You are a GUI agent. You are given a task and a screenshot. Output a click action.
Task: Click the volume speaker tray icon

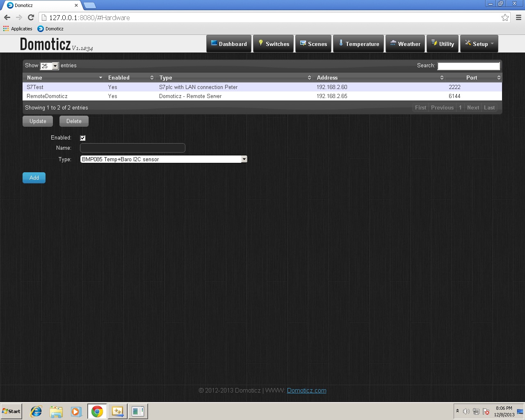click(x=466, y=411)
